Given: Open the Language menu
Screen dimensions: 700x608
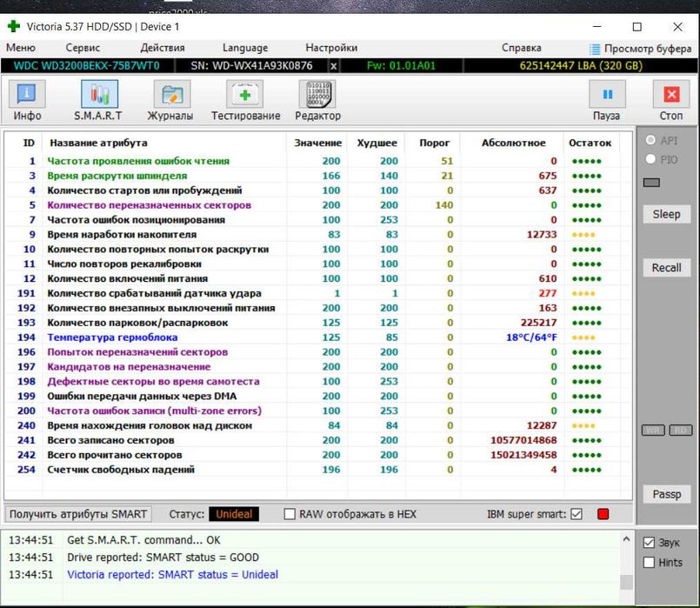Looking at the screenshot, I should (x=245, y=48).
